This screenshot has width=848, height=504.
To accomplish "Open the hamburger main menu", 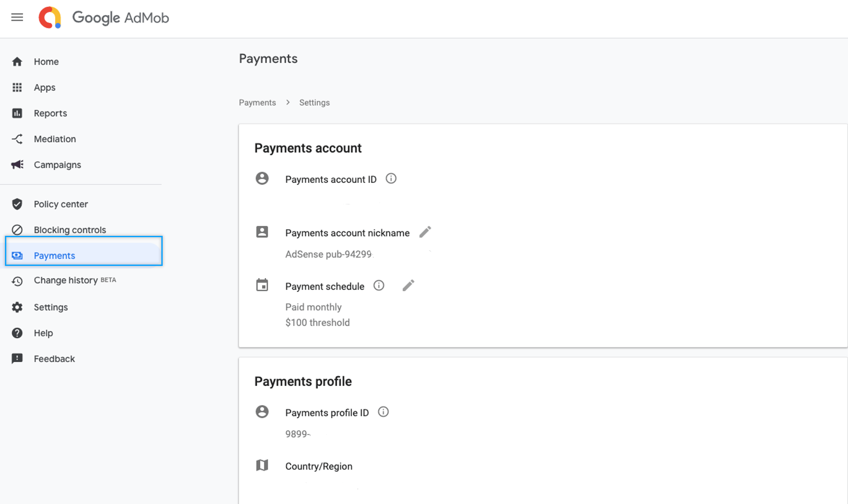I will tap(17, 18).
